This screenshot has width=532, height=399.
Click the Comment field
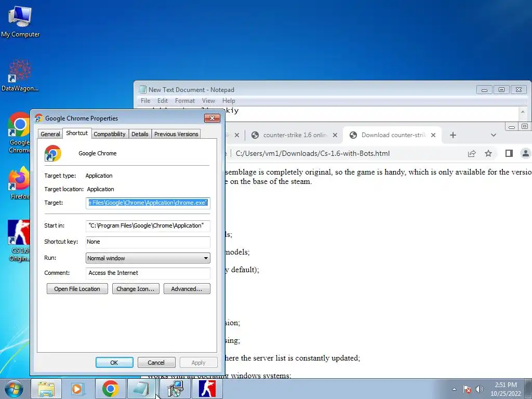click(148, 273)
